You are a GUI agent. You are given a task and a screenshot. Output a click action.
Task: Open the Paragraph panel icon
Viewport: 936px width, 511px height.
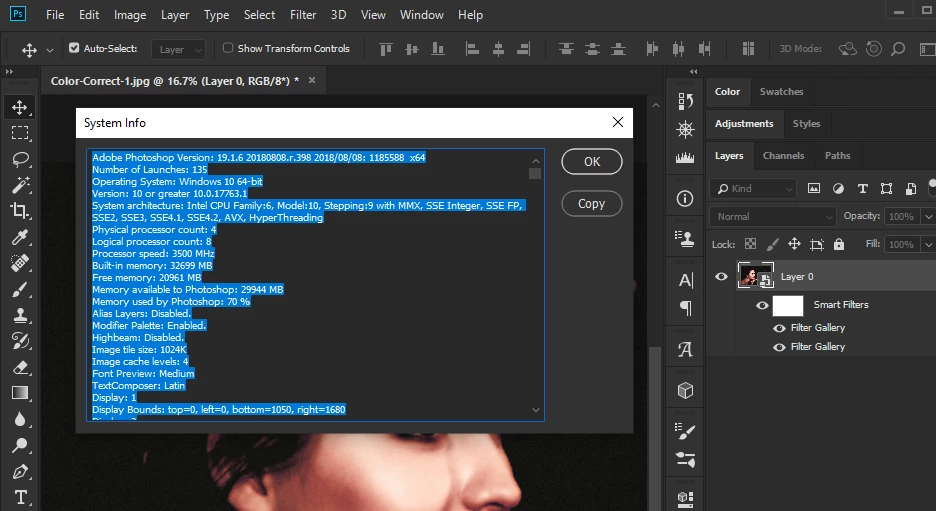(x=685, y=308)
